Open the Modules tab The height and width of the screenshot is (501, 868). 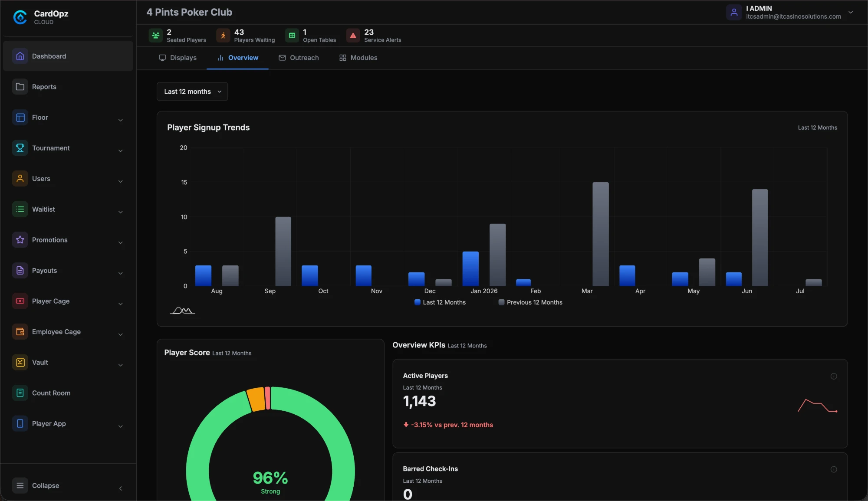(358, 58)
